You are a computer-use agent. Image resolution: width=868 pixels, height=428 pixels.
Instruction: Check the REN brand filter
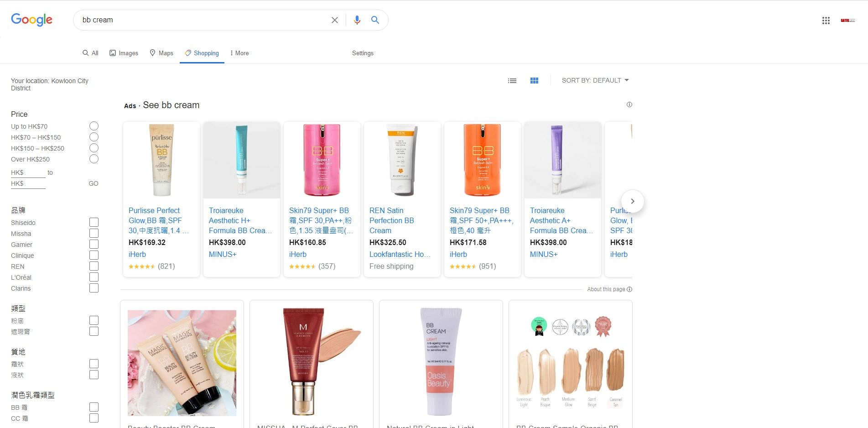94,266
